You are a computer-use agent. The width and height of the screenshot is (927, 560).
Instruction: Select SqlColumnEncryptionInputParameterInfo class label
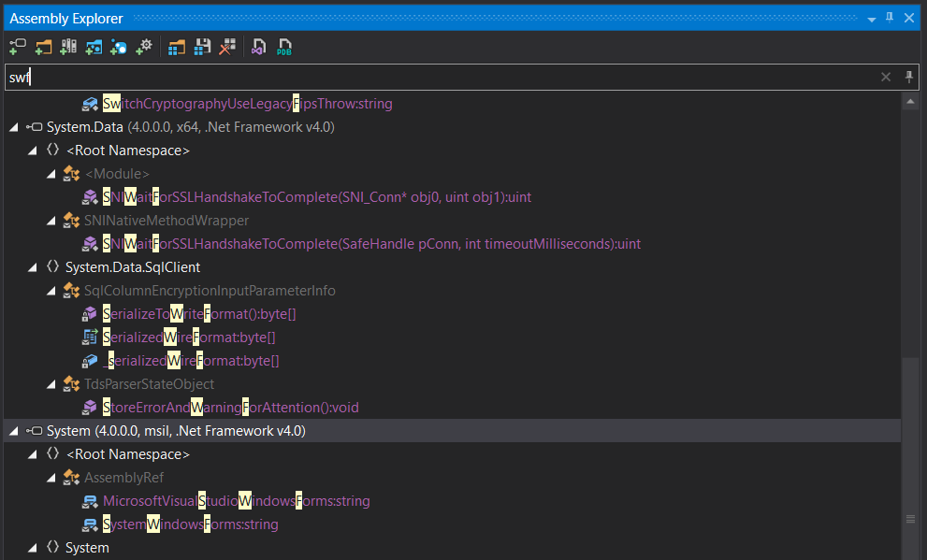[x=210, y=291]
